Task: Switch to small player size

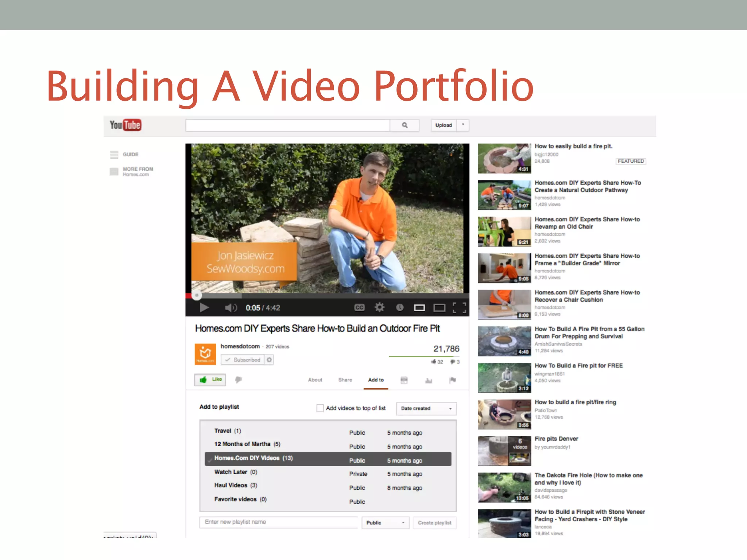Action: [419, 308]
